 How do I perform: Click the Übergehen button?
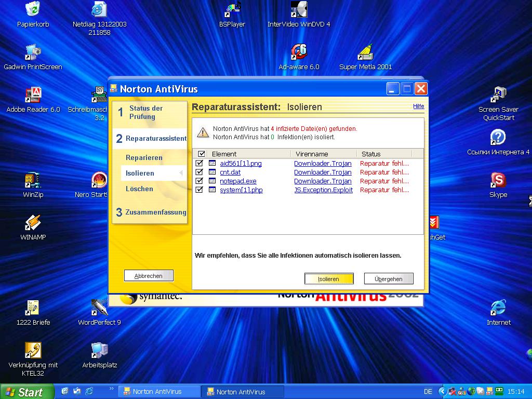[x=389, y=279]
